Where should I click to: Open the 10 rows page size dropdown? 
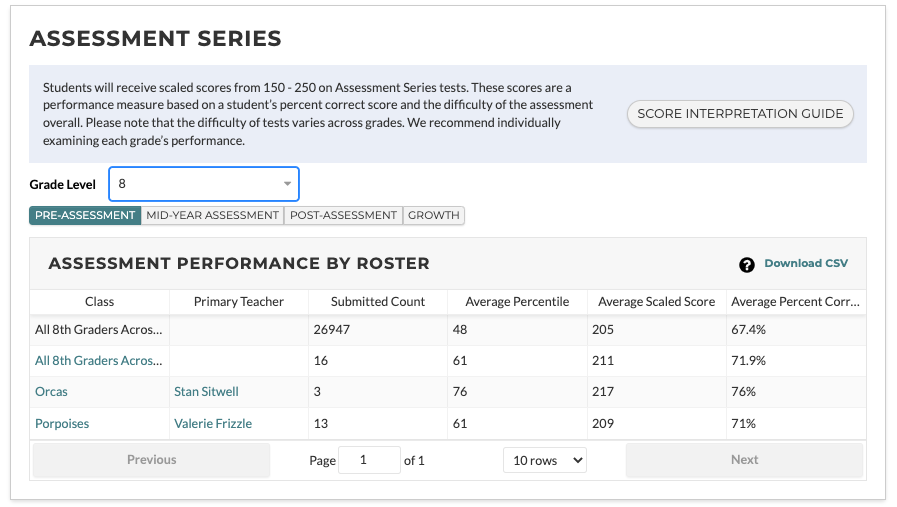(x=544, y=460)
